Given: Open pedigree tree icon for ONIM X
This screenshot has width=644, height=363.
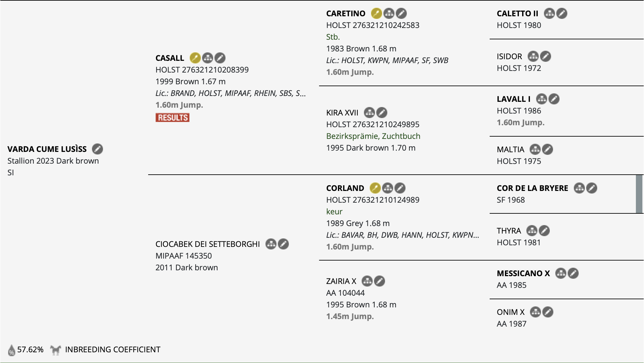Looking at the screenshot, I should [535, 312].
